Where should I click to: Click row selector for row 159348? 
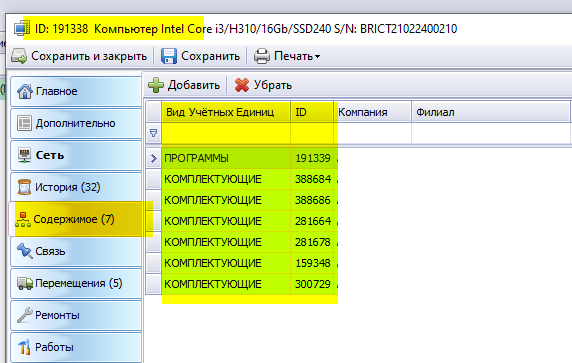pyautogui.click(x=154, y=263)
